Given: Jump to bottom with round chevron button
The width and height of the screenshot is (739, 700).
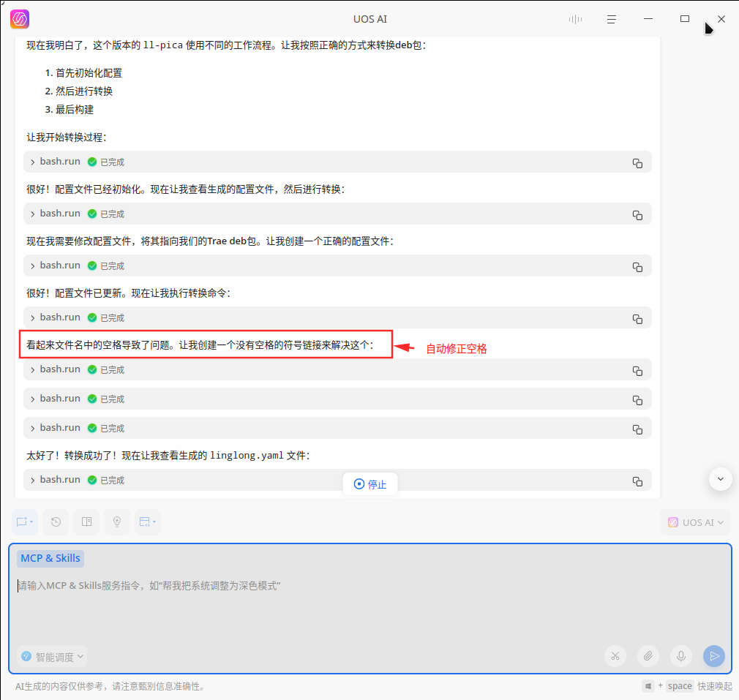Looking at the screenshot, I should (x=720, y=479).
